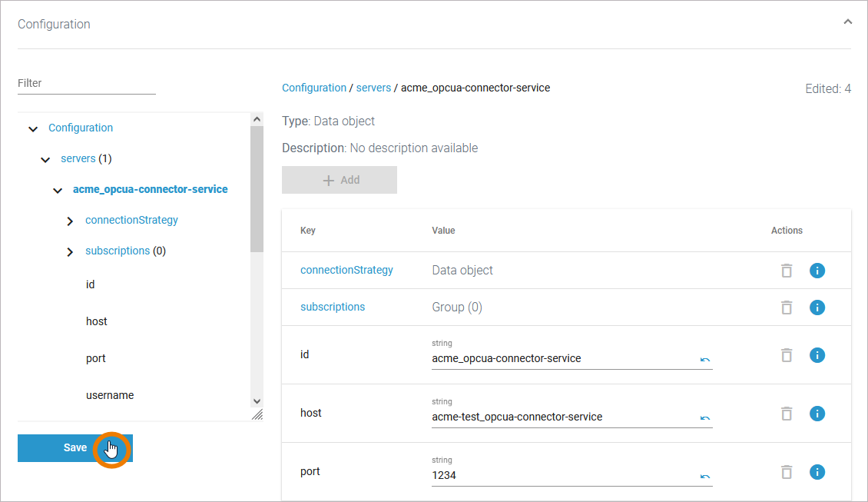Image resolution: width=868 pixels, height=502 pixels.
Task: Delete the connectionStrategy row via trash icon
Action: click(x=786, y=271)
